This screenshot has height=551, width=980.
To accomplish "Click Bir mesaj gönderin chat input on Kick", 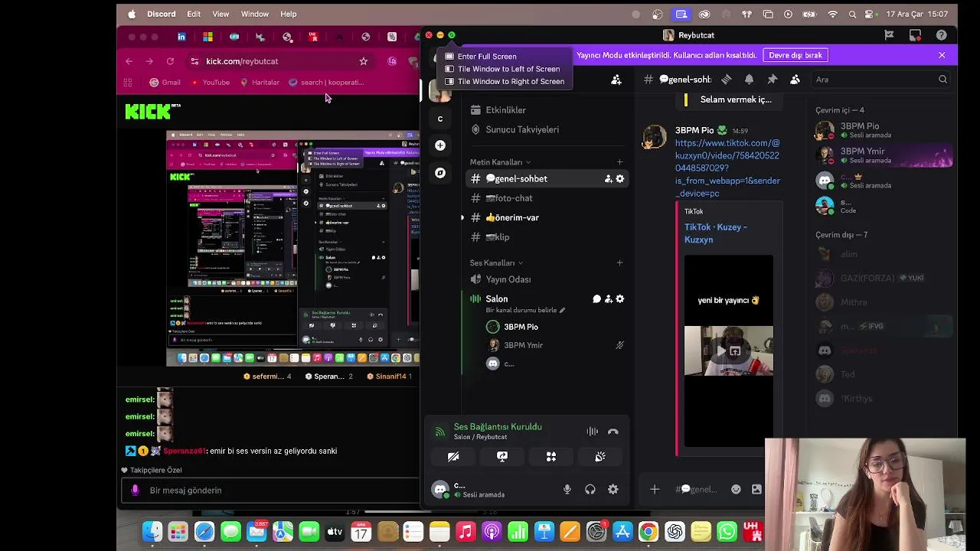I will (272, 491).
